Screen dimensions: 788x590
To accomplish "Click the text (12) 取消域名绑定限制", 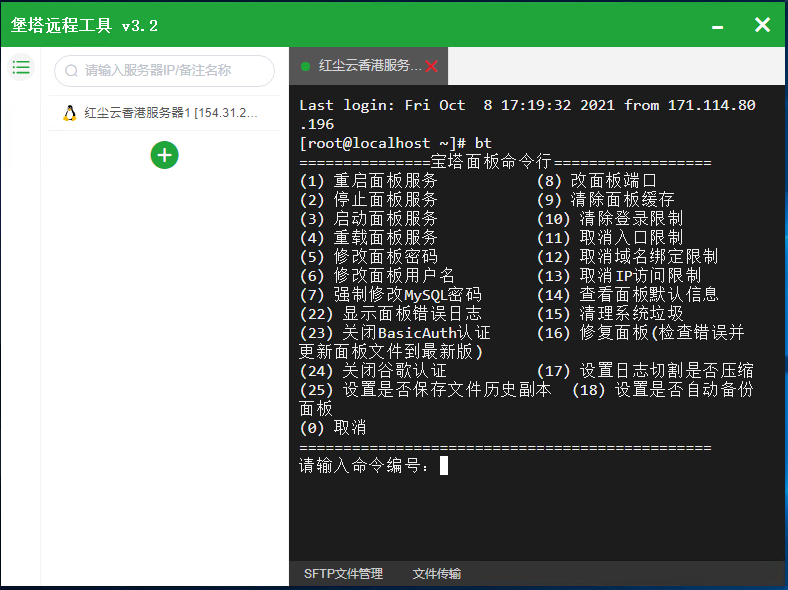I will click(x=628, y=257).
